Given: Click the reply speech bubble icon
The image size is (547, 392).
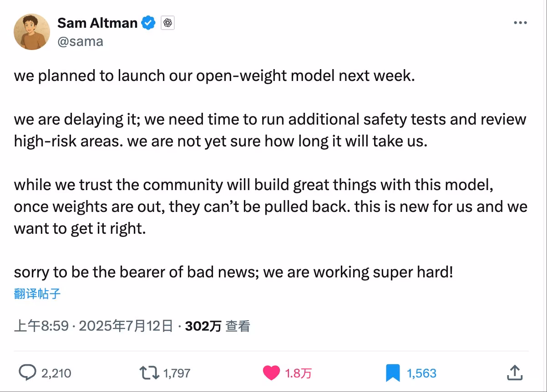Looking at the screenshot, I should click(27, 373).
